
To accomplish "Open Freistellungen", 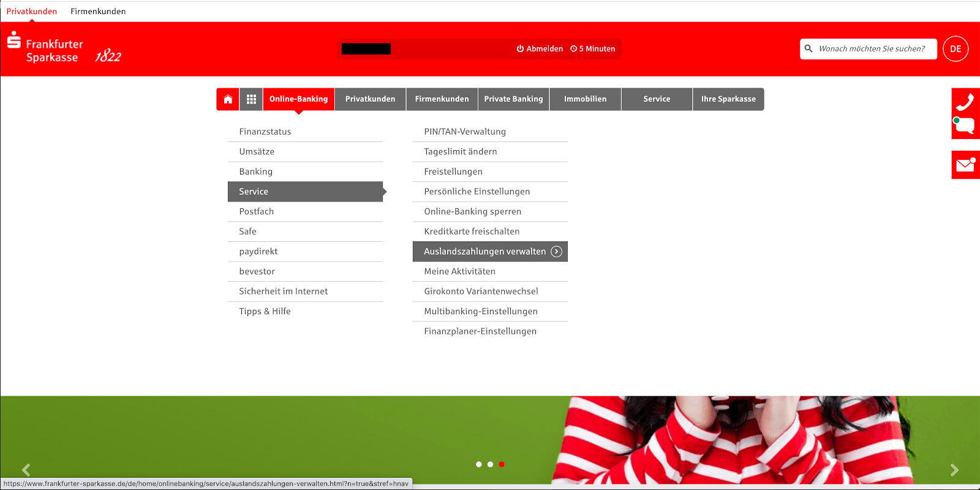I will pyautogui.click(x=490, y=171).
